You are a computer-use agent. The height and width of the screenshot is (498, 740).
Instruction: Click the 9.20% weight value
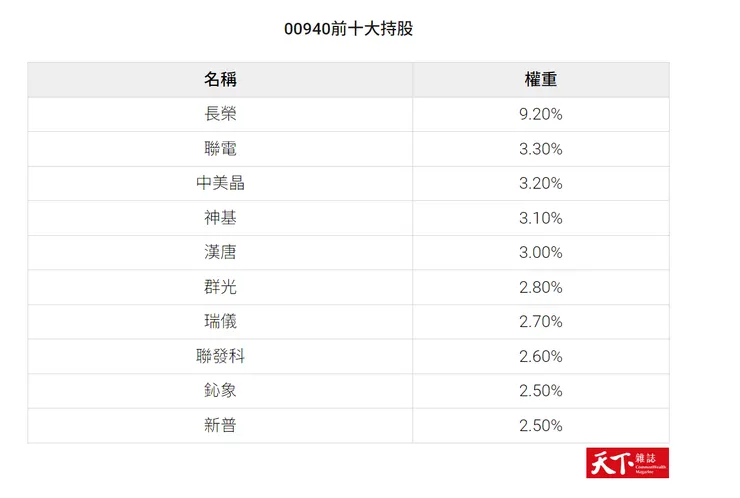pos(541,114)
